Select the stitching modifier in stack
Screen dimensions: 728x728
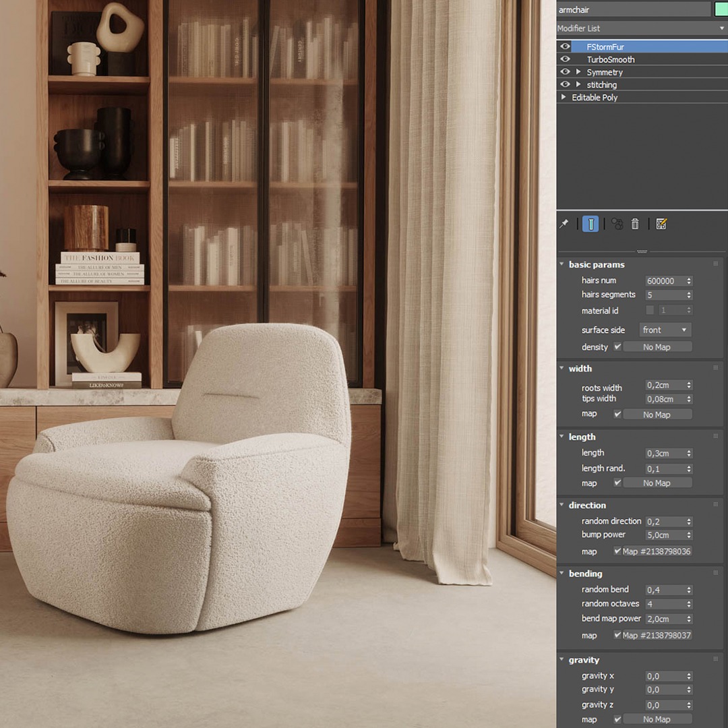pyautogui.click(x=649, y=84)
